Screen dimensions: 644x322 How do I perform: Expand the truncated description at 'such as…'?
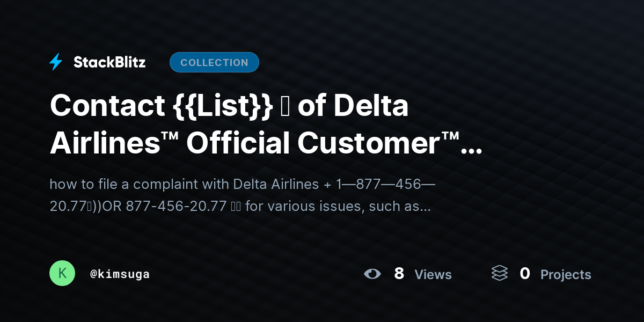[x=410, y=206]
